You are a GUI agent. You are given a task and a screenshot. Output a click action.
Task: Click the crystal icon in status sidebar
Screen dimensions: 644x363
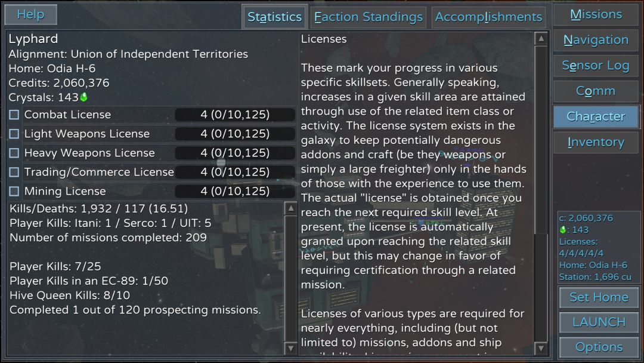pyautogui.click(x=562, y=230)
